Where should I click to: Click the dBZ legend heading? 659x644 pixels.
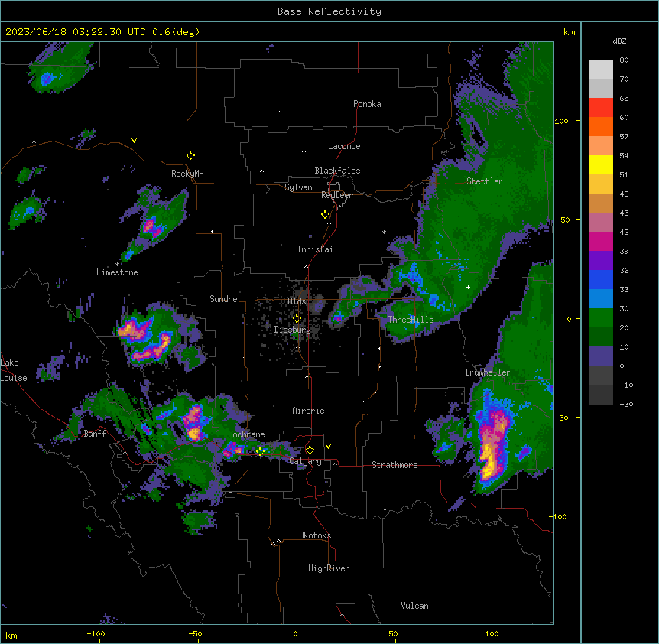tap(619, 41)
